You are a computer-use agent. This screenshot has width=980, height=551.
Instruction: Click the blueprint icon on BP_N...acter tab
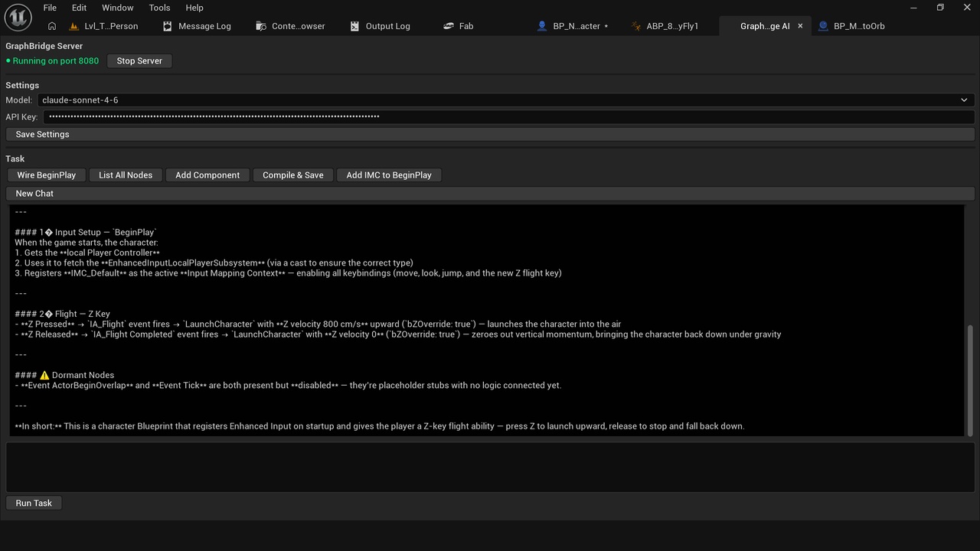tap(543, 26)
